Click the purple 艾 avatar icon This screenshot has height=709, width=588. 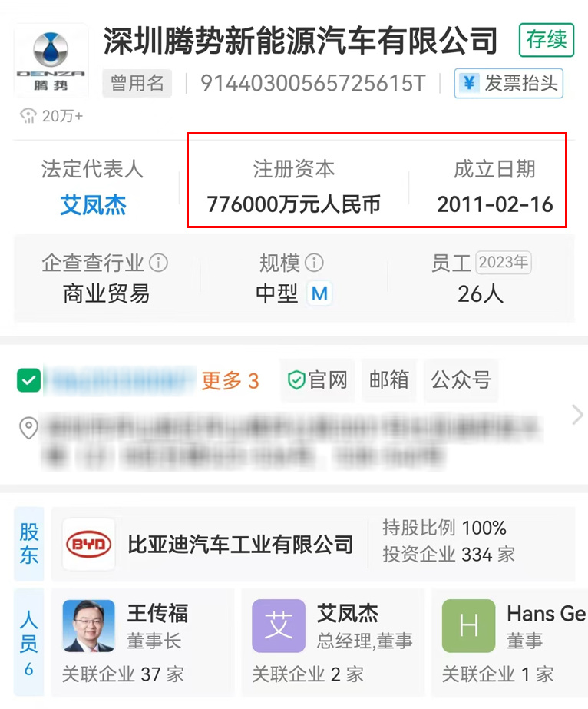coord(279,626)
